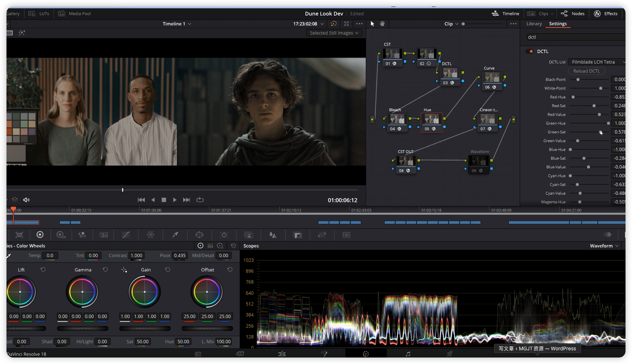
Task: Open the Tracker palette
Action: click(x=224, y=235)
